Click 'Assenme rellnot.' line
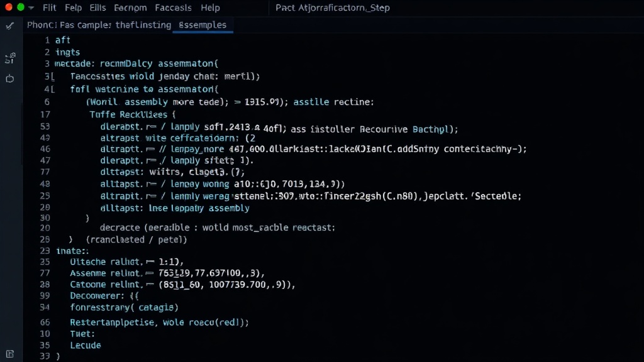The height and width of the screenshot is (362, 644). (167, 273)
